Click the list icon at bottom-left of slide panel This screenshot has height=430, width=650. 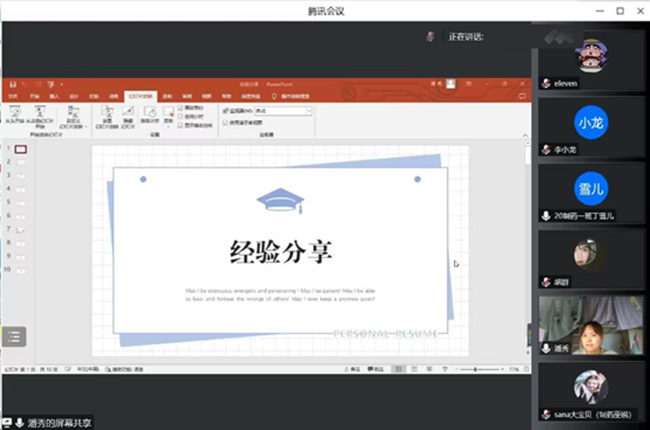click(x=13, y=338)
